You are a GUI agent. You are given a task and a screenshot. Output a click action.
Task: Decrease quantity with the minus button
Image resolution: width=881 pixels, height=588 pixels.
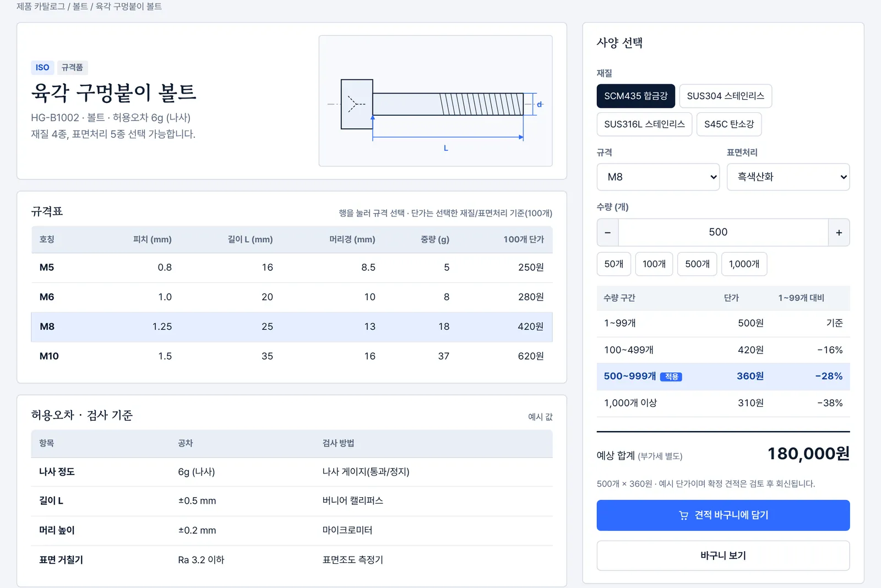click(607, 232)
